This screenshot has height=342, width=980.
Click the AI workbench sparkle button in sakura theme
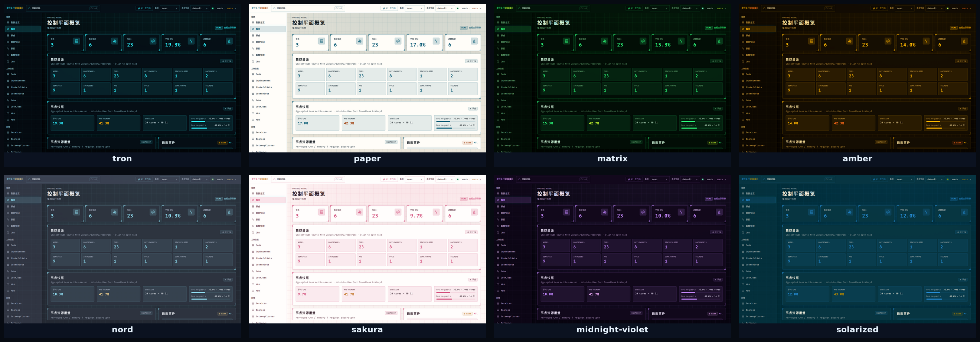(389, 180)
